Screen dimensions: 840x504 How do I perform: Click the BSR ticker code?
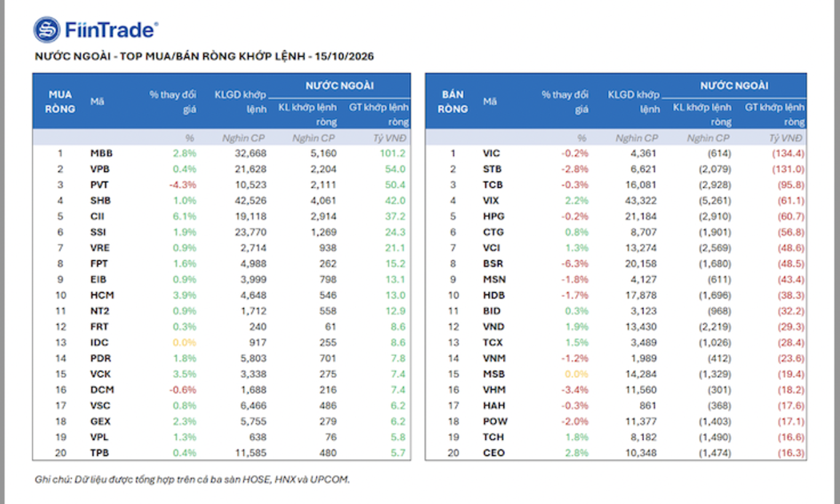pos(492,264)
